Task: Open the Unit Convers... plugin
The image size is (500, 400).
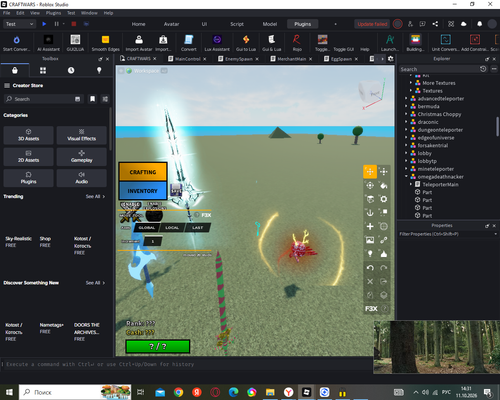Action: tap(445, 43)
